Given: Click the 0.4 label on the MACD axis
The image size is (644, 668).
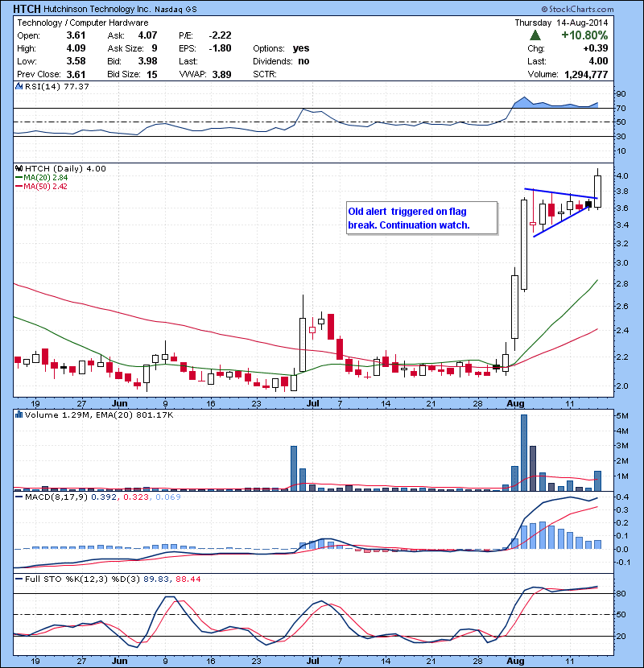Looking at the screenshot, I should [x=622, y=497].
